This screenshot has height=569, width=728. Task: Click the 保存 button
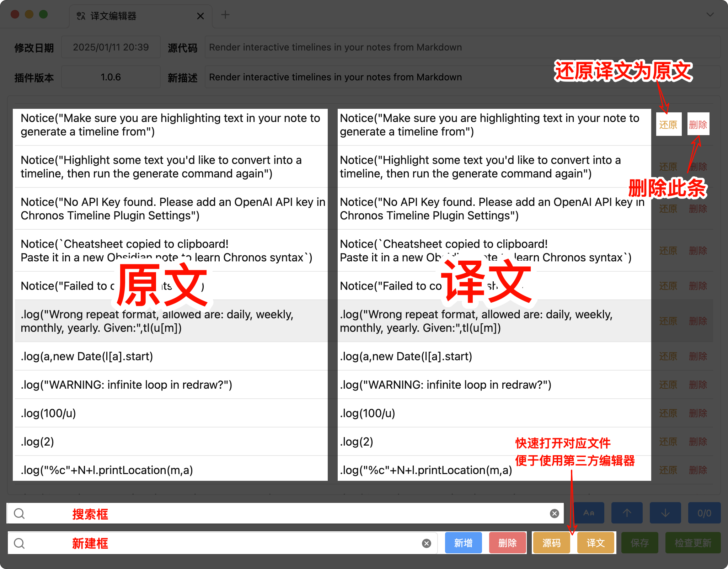click(640, 543)
